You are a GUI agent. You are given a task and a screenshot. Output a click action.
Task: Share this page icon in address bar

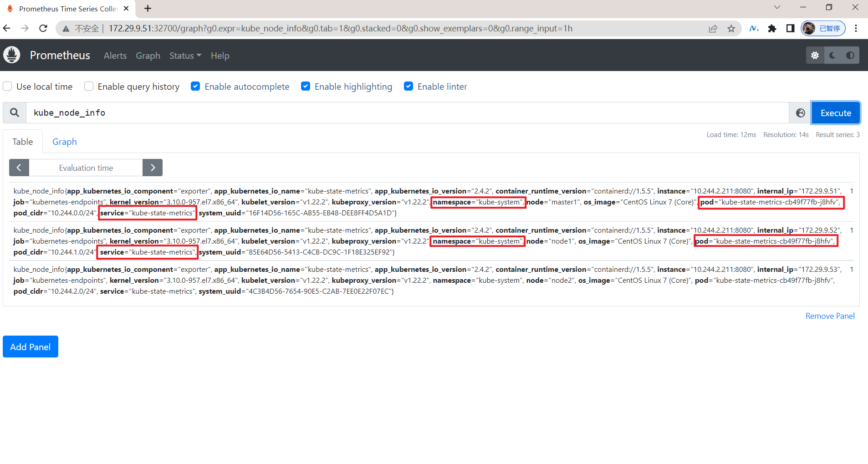coord(713,29)
